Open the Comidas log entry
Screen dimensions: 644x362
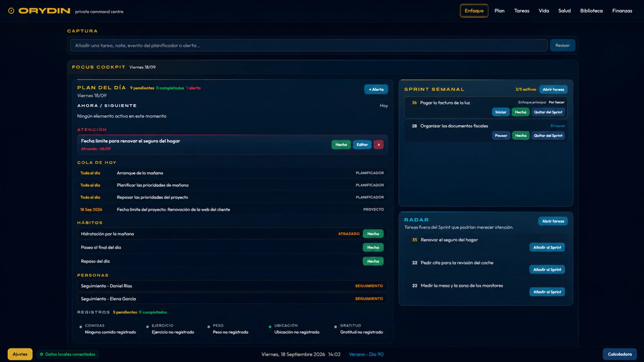[108, 329]
